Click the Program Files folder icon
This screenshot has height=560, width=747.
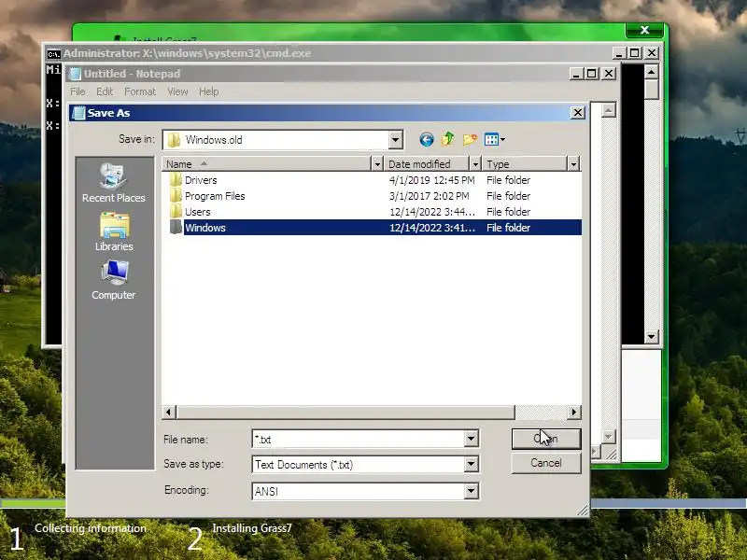[176, 196]
